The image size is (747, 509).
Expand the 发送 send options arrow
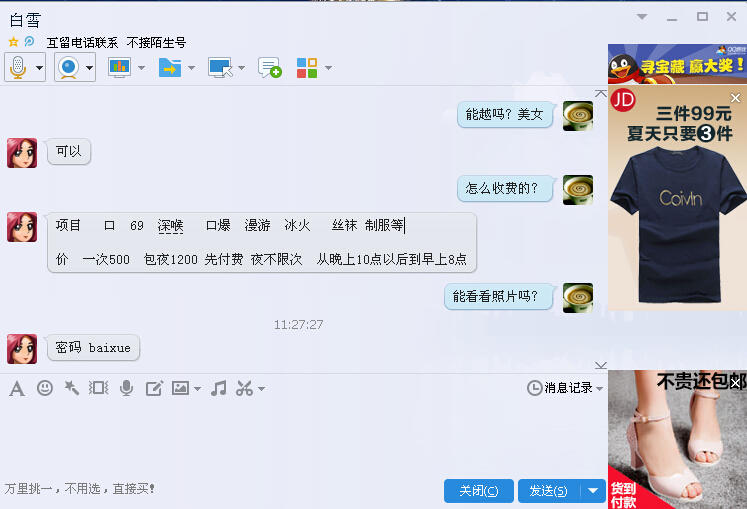(x=593, y=490)
